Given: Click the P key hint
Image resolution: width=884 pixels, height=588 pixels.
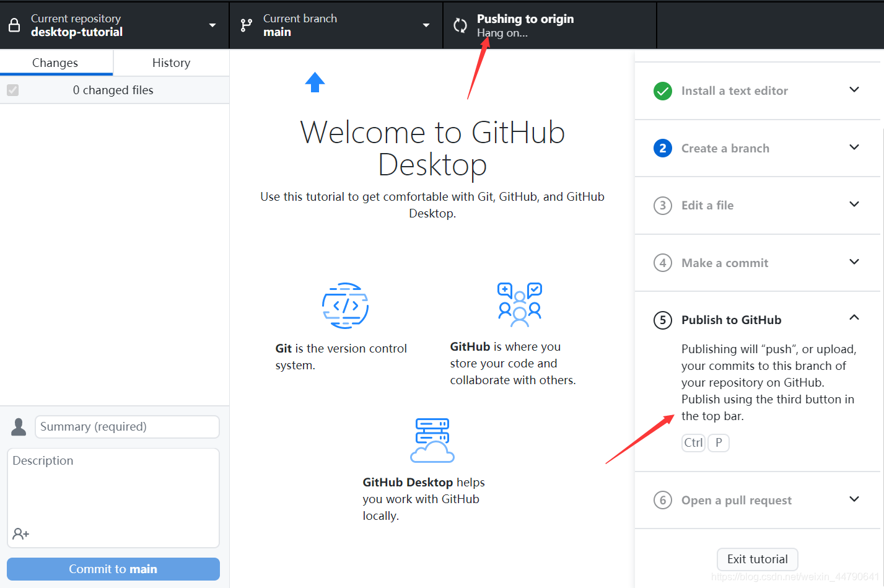Looking at the screenshot, I should click(x=719, y=442).
